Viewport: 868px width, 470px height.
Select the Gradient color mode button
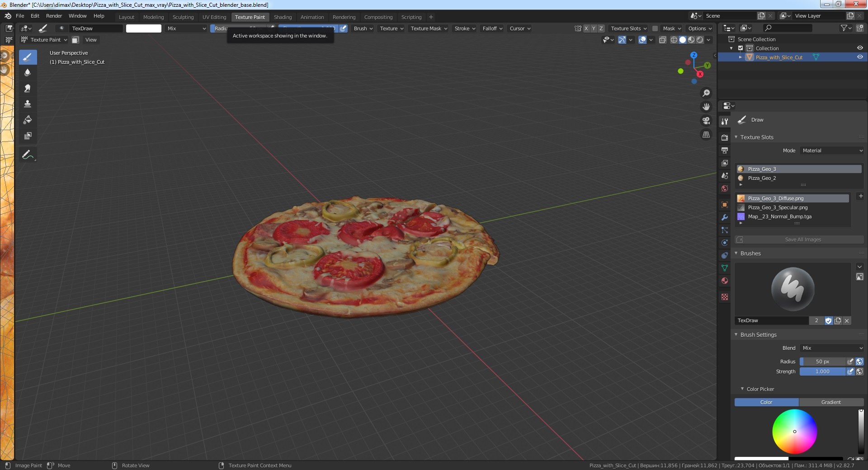[x=831, y=402]
